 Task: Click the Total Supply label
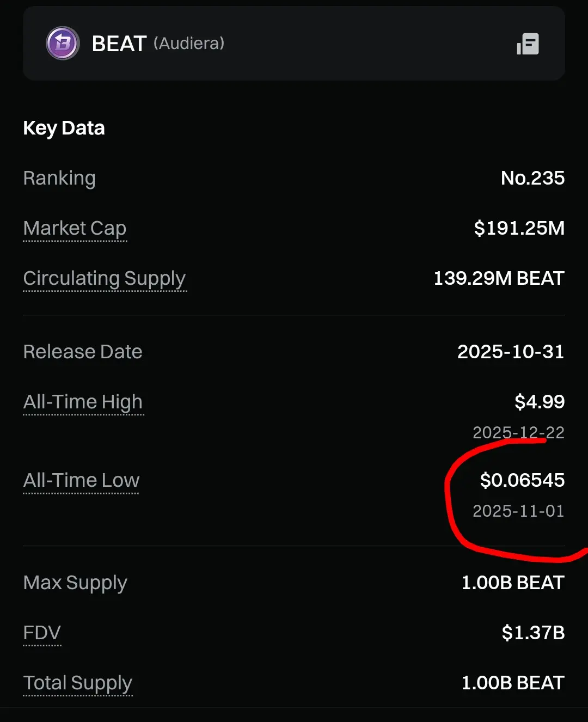pos(78,683)
